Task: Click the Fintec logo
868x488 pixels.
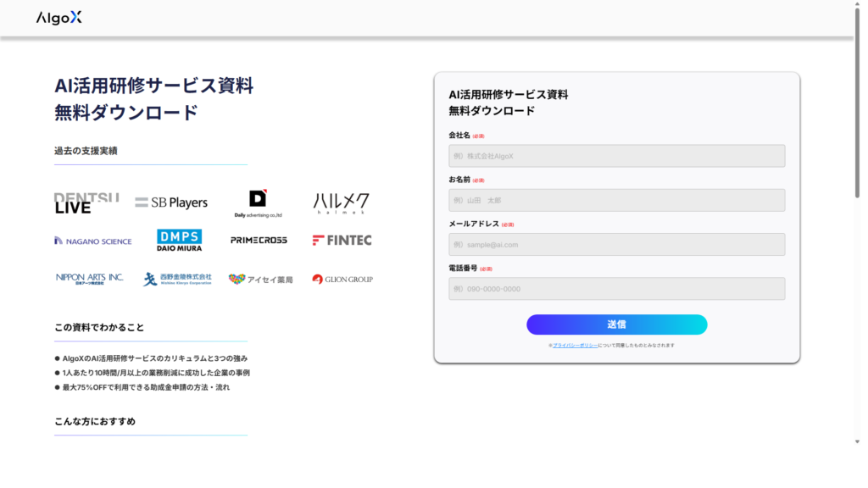Action: (342, 241)
